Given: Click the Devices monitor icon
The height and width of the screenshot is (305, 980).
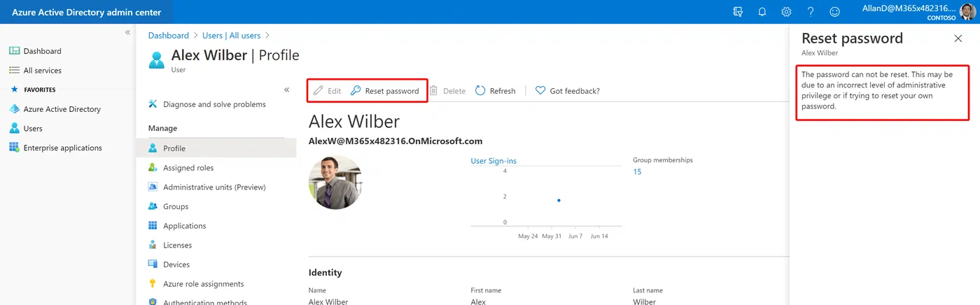Looking at the screenshot, I should (153, 264).
